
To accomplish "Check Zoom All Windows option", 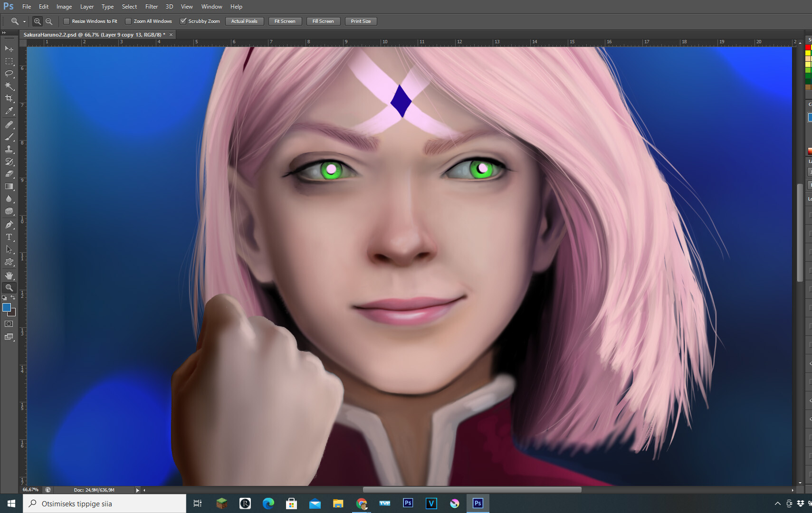I will (129, 21).
